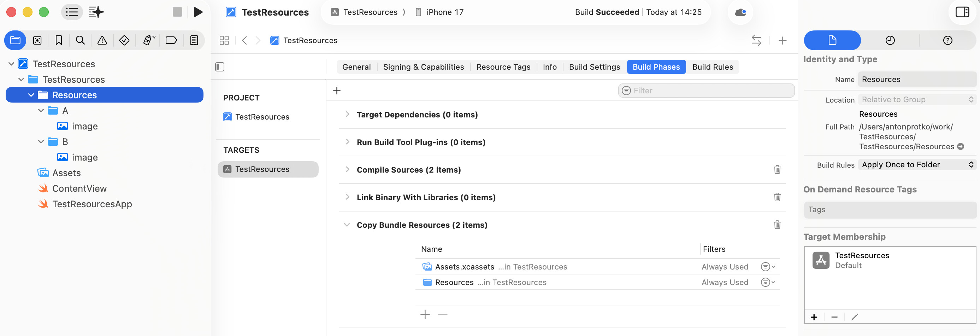Open the Quick Help inspector

[x=947, y=40]
